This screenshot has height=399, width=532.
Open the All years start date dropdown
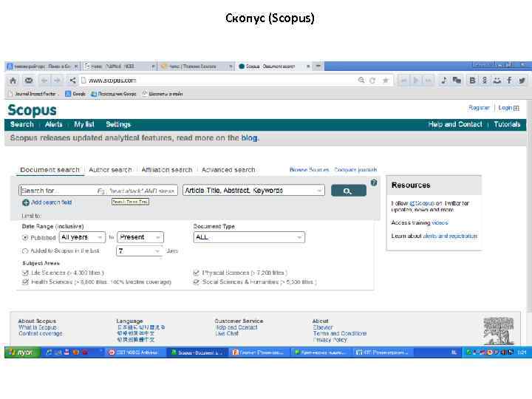82,237
